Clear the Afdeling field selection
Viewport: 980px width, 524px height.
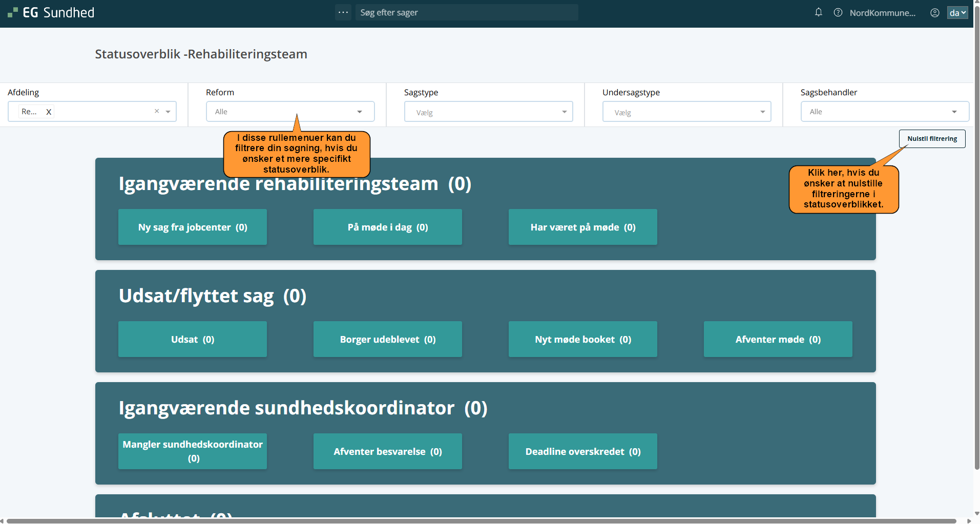pyautogui.click(x=157, y=111)
